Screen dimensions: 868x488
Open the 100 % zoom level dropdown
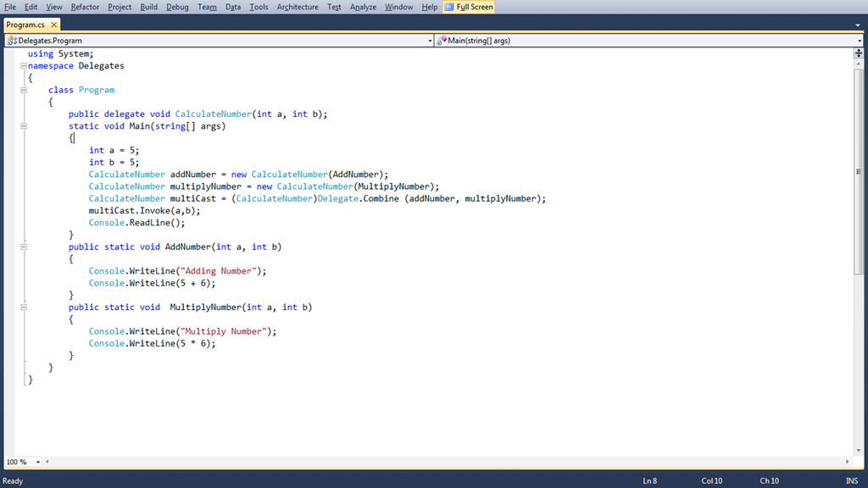tap(37, 462)
